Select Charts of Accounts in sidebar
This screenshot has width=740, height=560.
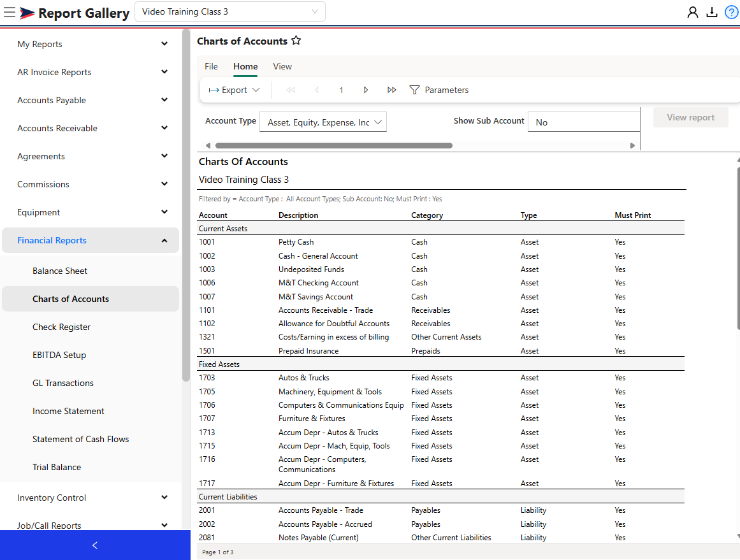click(x=90, y=299)
